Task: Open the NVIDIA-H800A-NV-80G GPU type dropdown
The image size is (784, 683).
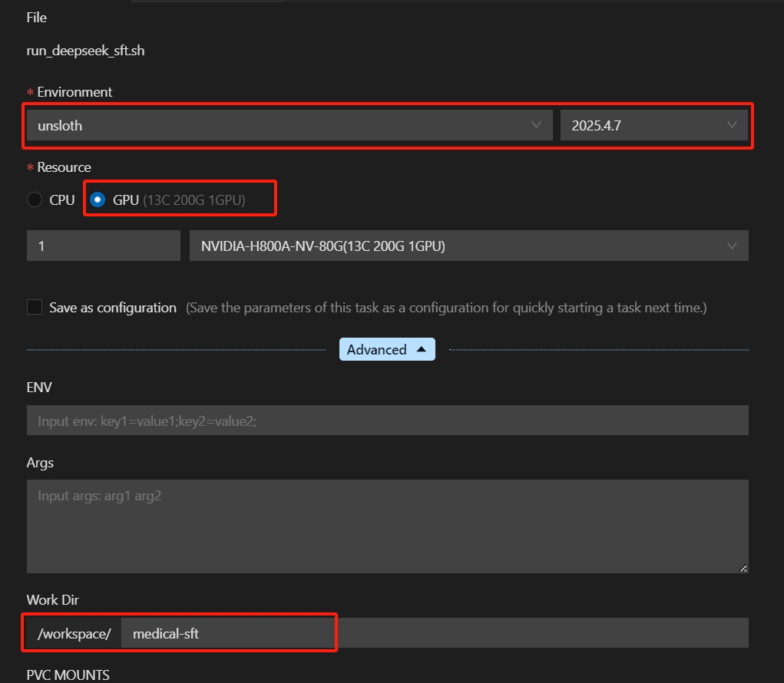Action: click(x=468, y=246)
